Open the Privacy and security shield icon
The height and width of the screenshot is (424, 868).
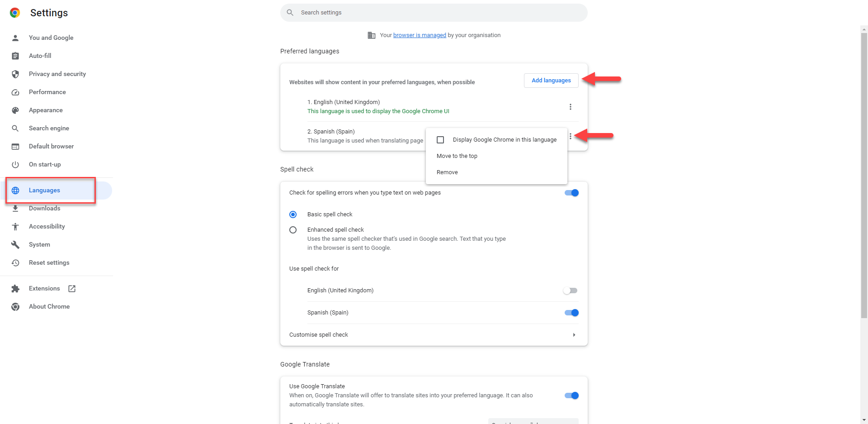tap(15, 74)
